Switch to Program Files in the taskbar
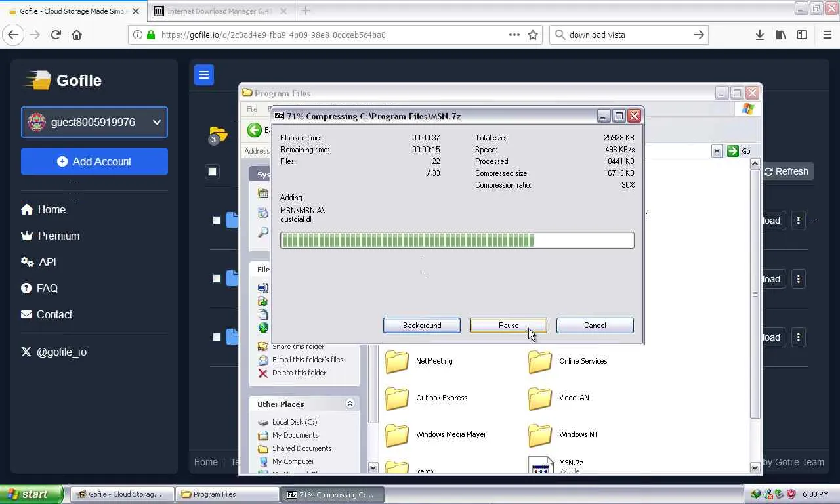 pyautogui.click(x=226, y=494)
